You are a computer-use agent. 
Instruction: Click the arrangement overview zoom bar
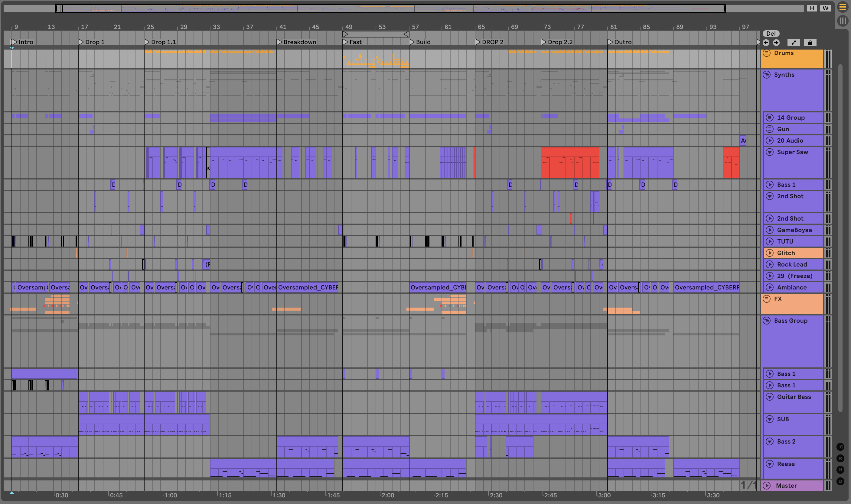pyautogui.click(x=390, y=8)
